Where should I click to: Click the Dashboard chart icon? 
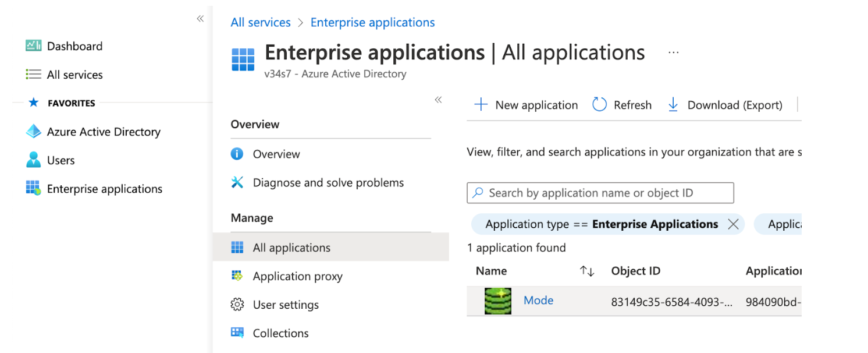[34, 45]
